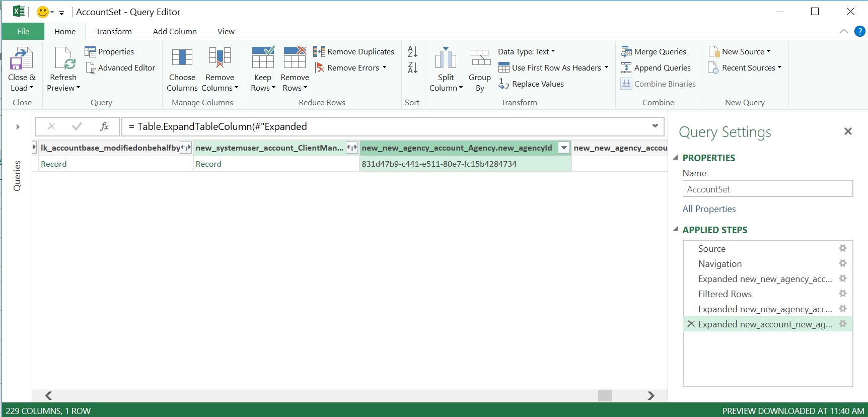The width and height of the screenshot is (868, 417).
Task: Expand the lk_accountbase_modifiedonbehalfby column
Action: [186, 148]
